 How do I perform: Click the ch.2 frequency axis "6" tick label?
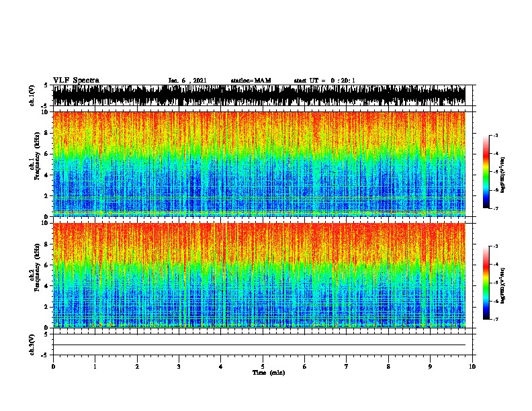[x=47, y=265]
